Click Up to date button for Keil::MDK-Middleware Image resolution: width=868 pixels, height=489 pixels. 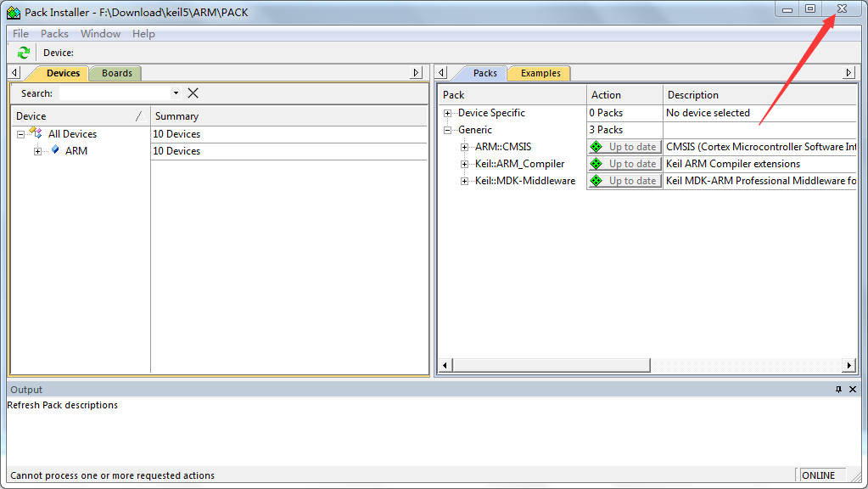coord(624,181)
